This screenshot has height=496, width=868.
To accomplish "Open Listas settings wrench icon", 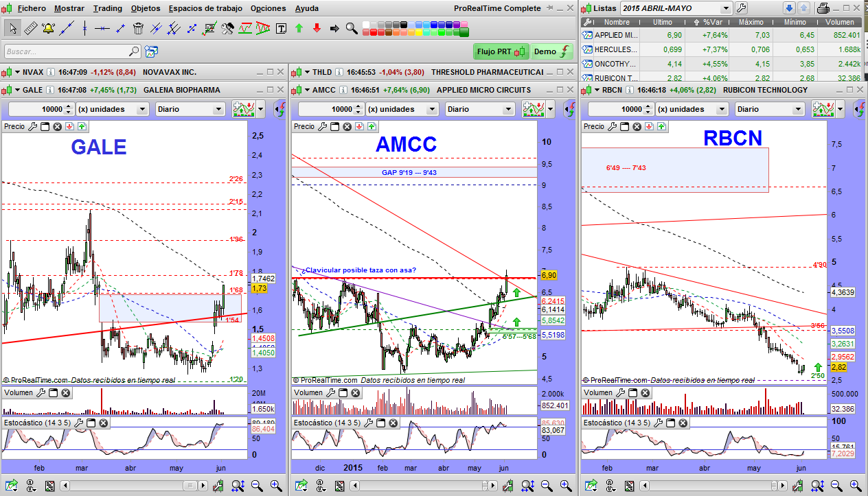I will (741, 8).
